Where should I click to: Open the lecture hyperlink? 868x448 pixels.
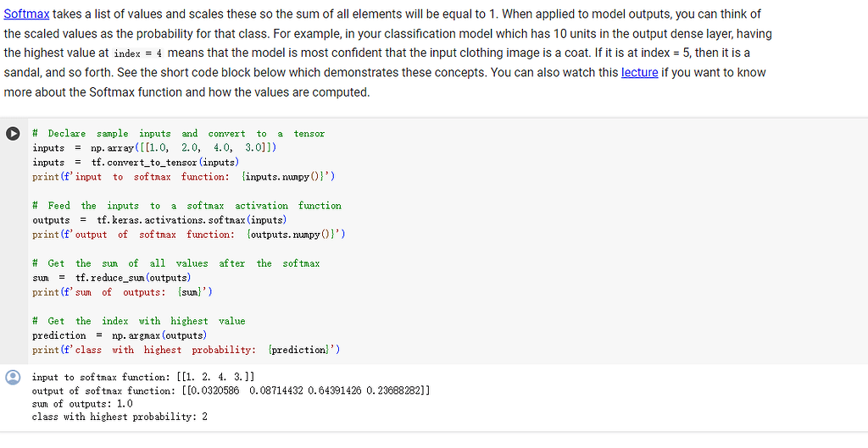639,72
